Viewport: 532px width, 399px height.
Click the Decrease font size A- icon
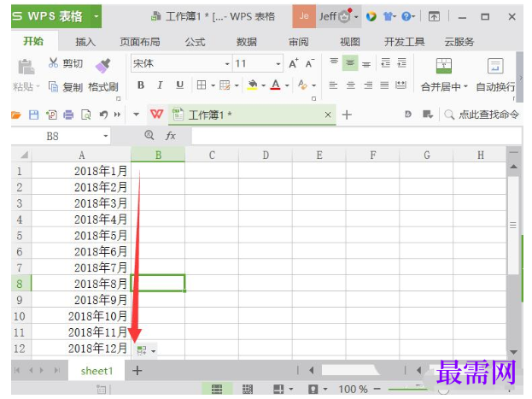tap(310, 63)
